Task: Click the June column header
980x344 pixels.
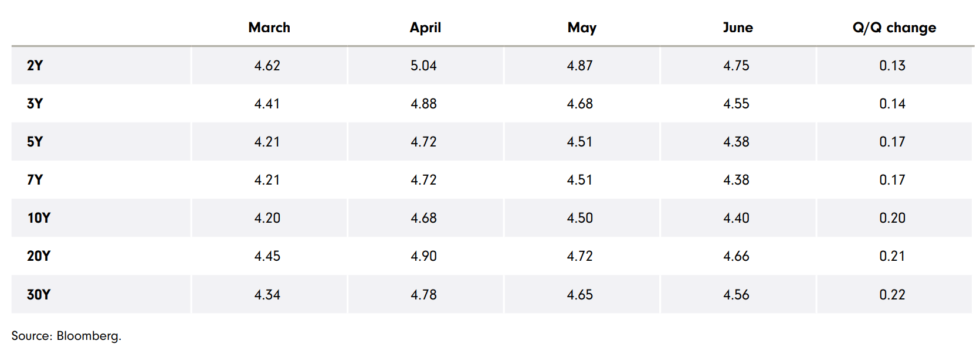Action: pos(738,28)
